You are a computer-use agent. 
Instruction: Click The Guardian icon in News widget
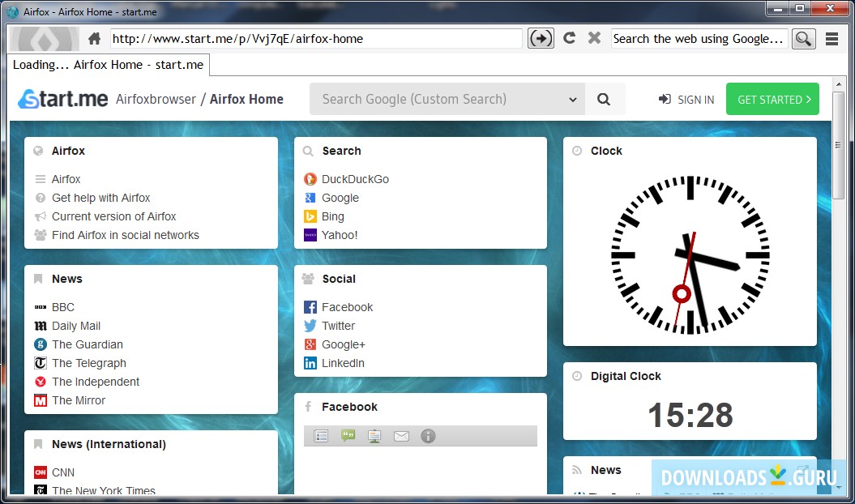point(41,344)
